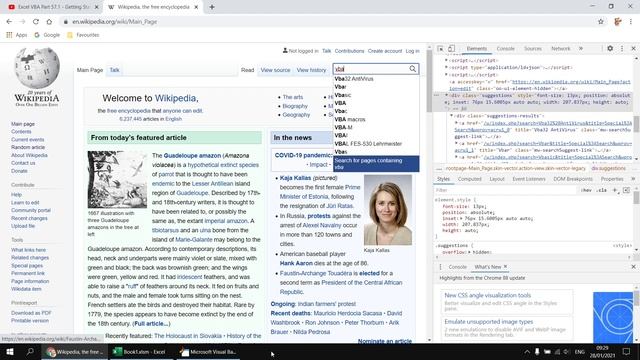The height and width of the screenshot is (360, 640).
Task: Open the Guadeloupe amazon article link
Action: [x=192, y=156]
